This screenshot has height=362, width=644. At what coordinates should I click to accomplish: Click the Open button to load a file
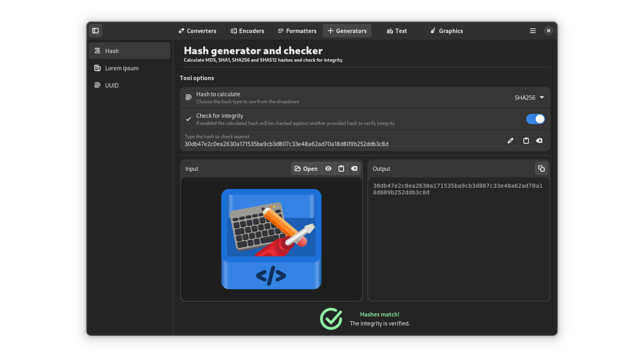click(306, 168)
